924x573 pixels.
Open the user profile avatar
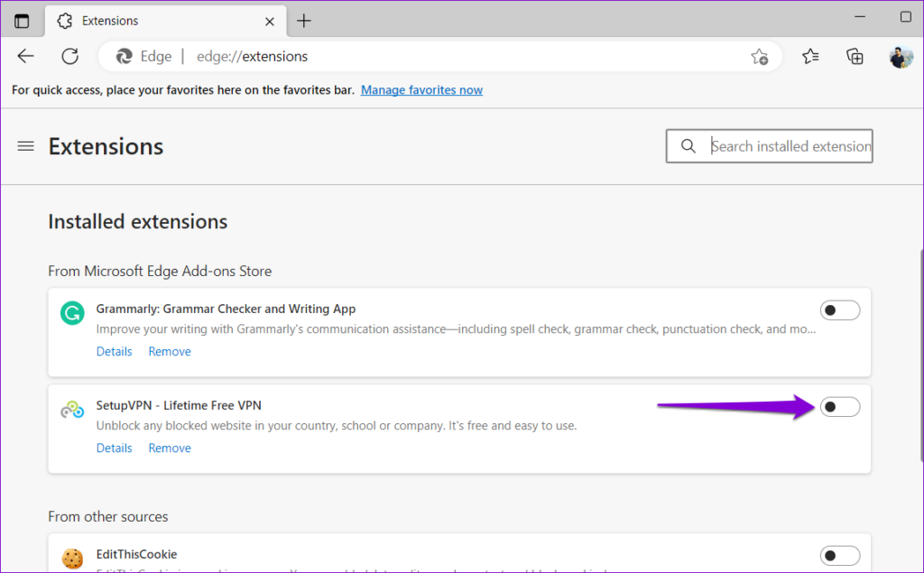point(901,56)
